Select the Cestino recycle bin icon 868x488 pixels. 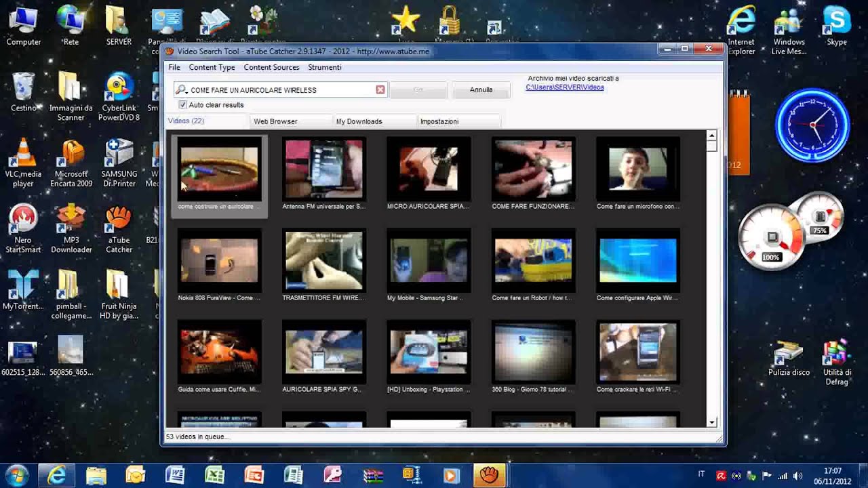coord(24,91)
